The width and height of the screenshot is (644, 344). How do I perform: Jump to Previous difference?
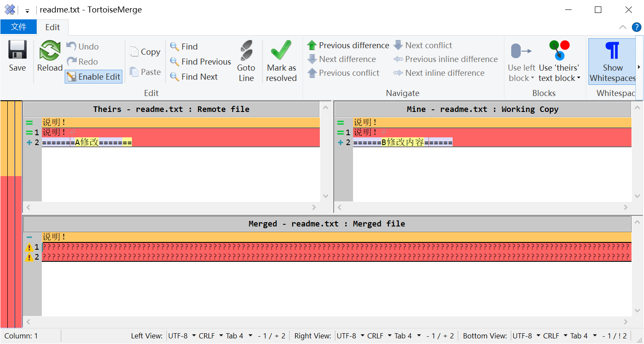point(348,45)
